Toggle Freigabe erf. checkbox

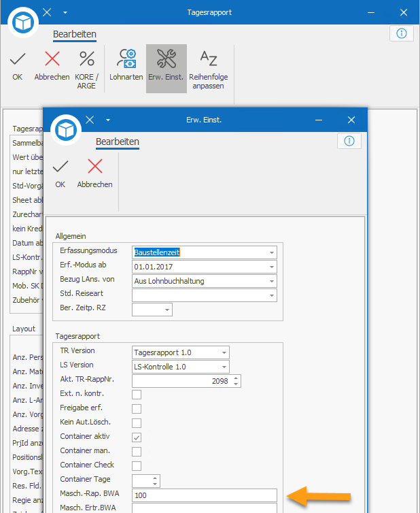(x=137, y=409)
